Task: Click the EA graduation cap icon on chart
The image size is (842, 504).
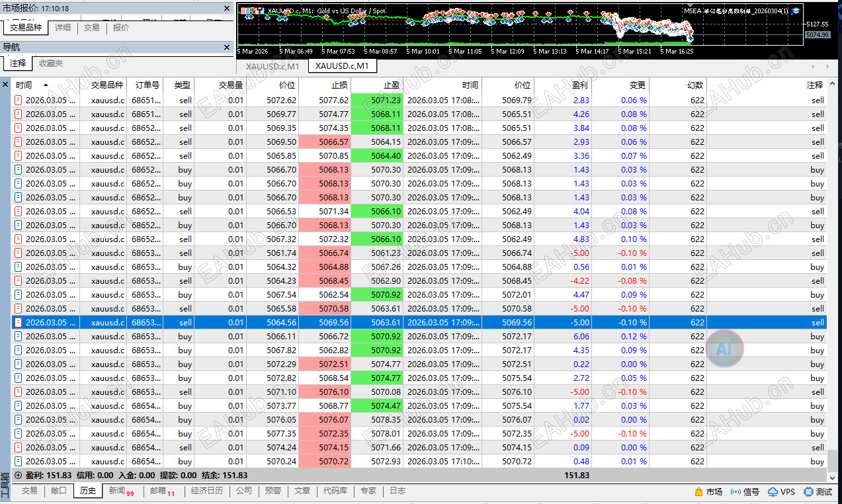Action: point(796,11)
